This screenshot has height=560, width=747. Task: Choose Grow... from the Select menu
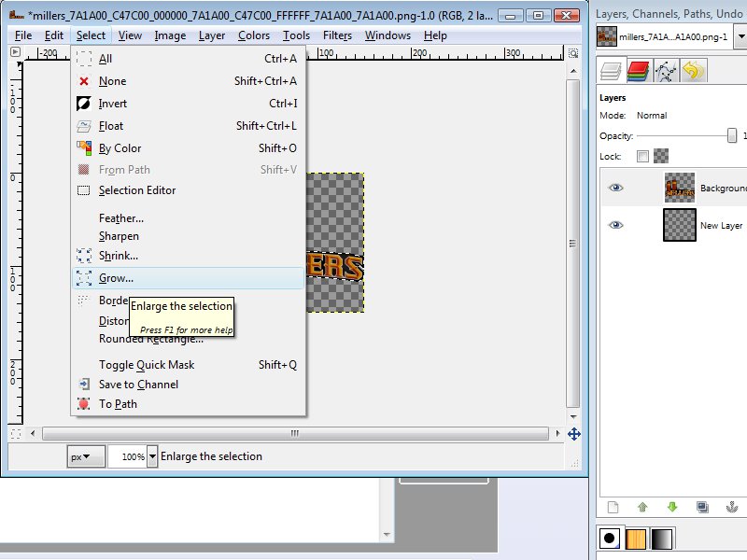117,278
